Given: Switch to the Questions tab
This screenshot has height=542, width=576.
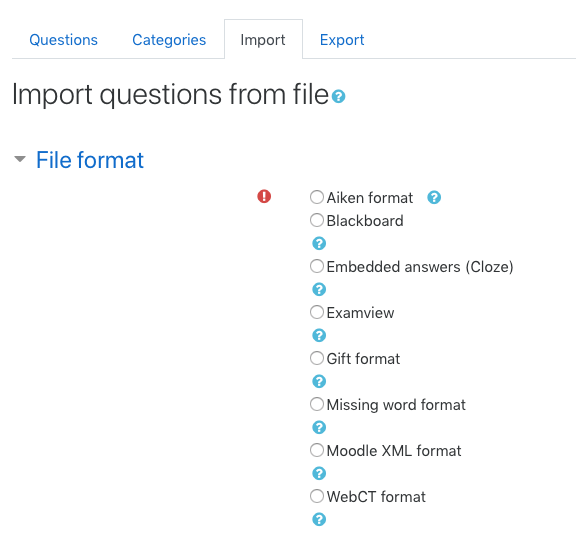Looking at the screenshot, I should (64, 40).
